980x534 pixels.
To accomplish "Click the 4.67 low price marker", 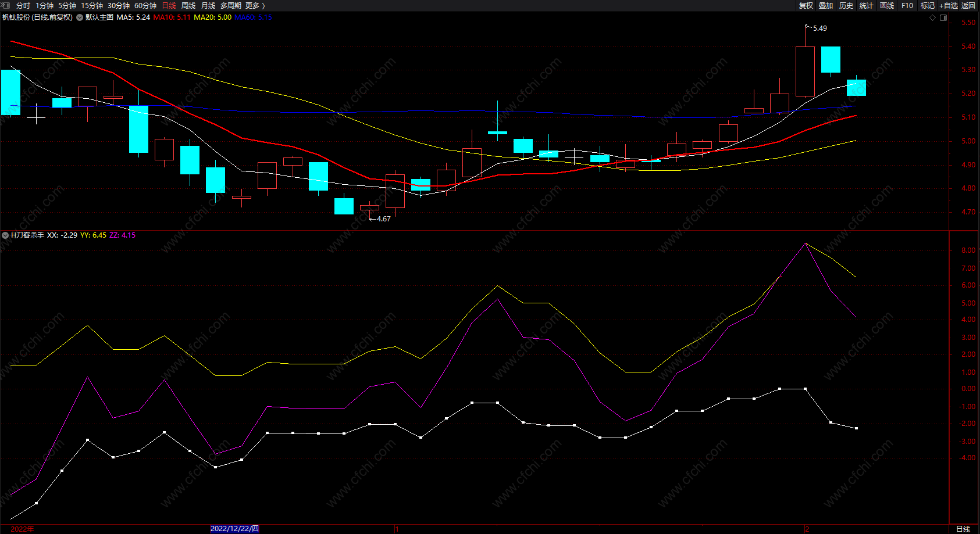I will click(x=383, y=219).
